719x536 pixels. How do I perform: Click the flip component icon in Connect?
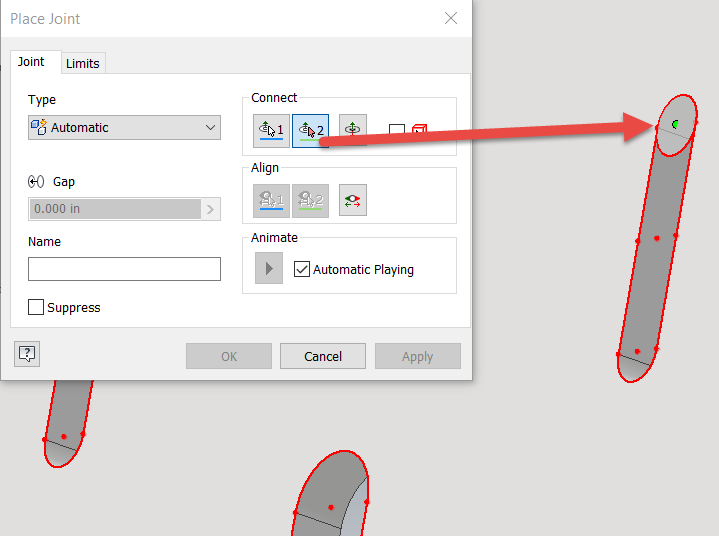tap(353, 130)
